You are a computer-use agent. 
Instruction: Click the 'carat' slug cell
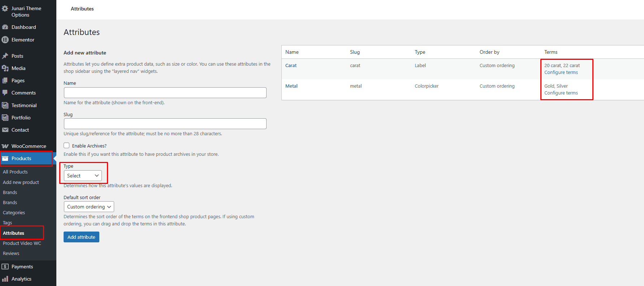355,65
